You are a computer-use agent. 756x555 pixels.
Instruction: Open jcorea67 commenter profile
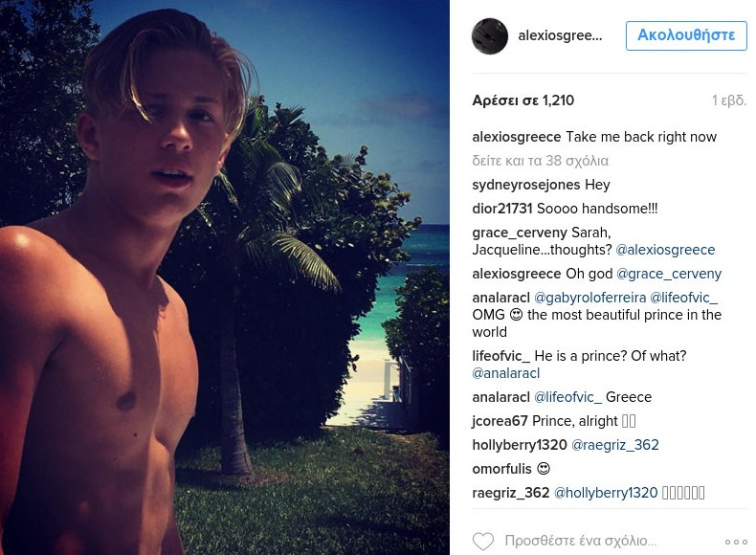pos(500,421)
